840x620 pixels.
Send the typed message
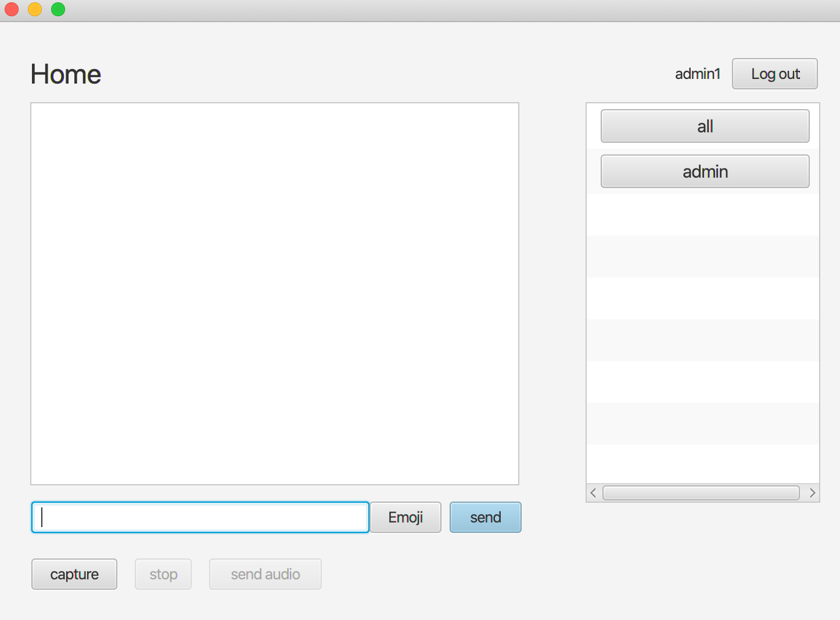[x=485, y=517]
